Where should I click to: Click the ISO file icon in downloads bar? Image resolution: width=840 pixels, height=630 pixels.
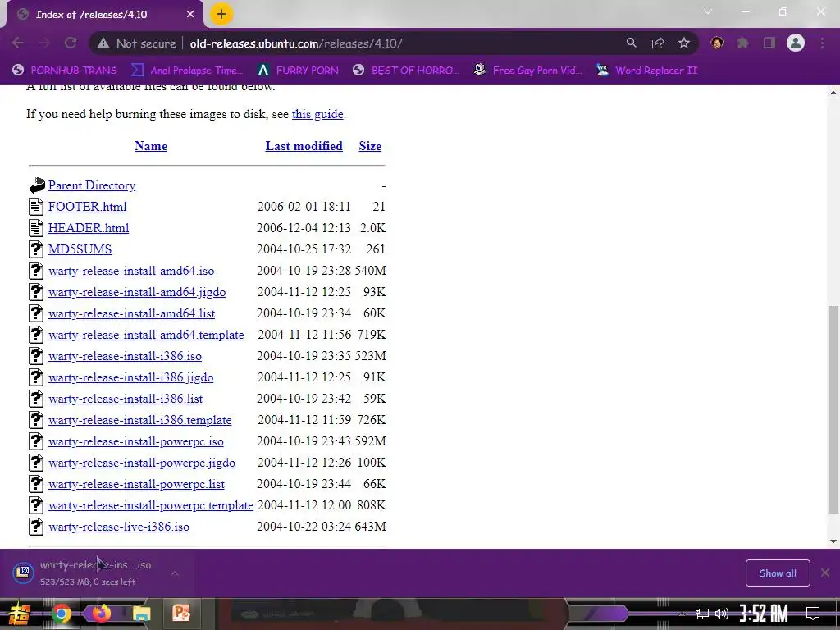24,573
